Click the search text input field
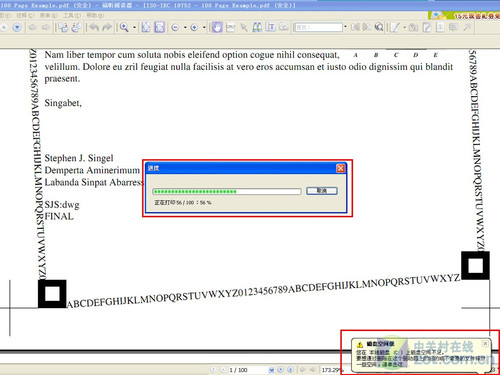 click(319, 27)
